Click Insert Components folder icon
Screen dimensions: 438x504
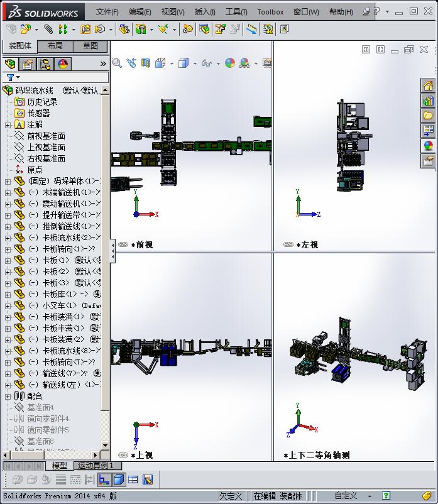(26, 30)
